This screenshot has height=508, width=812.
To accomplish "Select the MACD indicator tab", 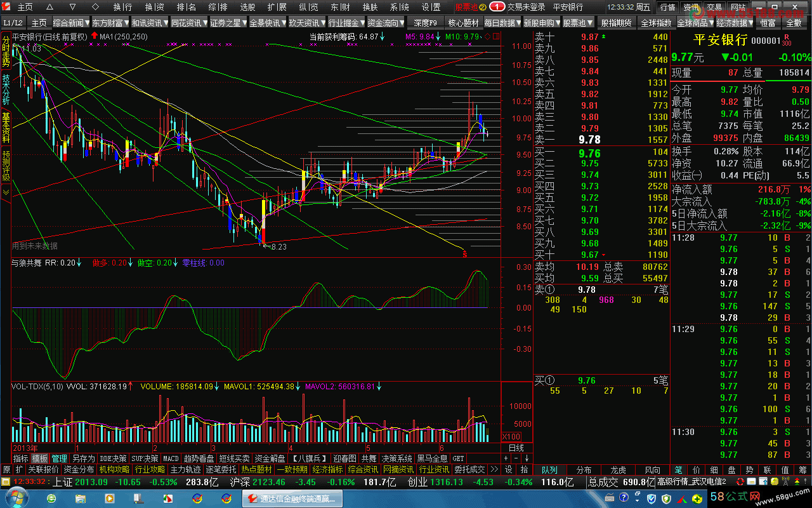I will tap(171, 458).
